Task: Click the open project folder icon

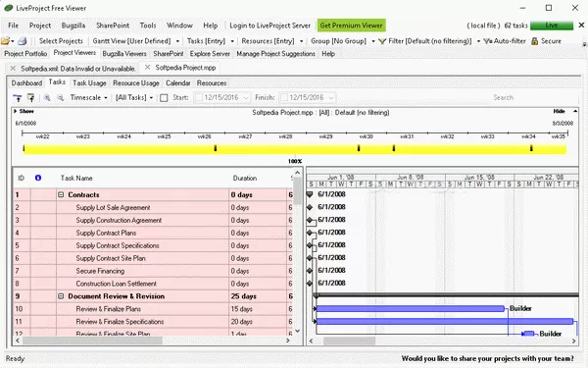Action: coord(5,41)
